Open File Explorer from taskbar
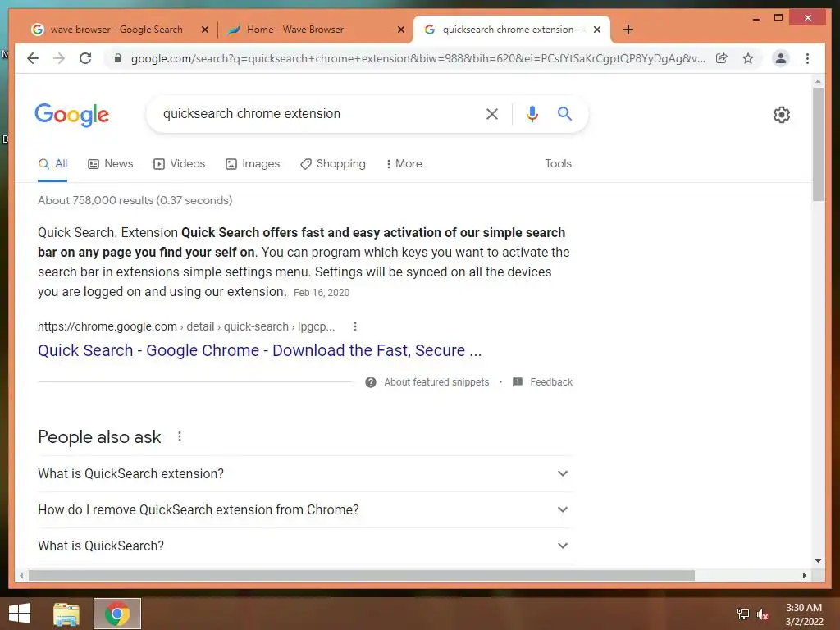 [x=66, y=614]
